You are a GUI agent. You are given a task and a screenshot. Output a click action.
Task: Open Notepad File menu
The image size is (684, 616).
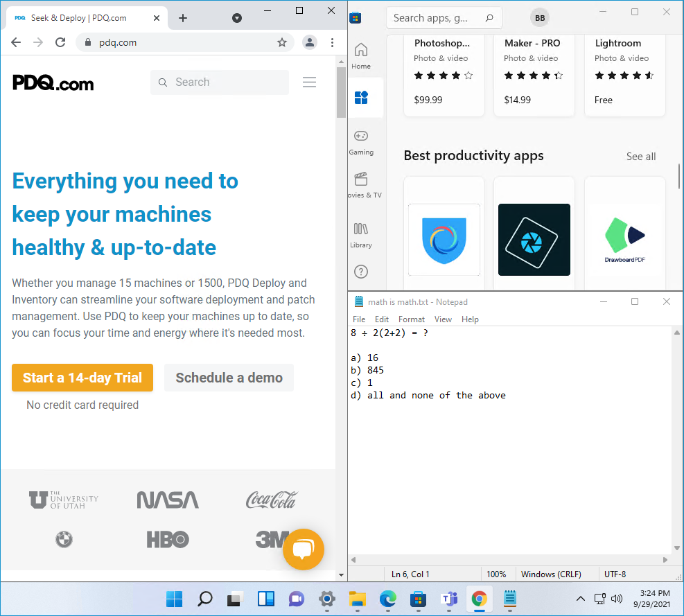click(x=359, y=319)
